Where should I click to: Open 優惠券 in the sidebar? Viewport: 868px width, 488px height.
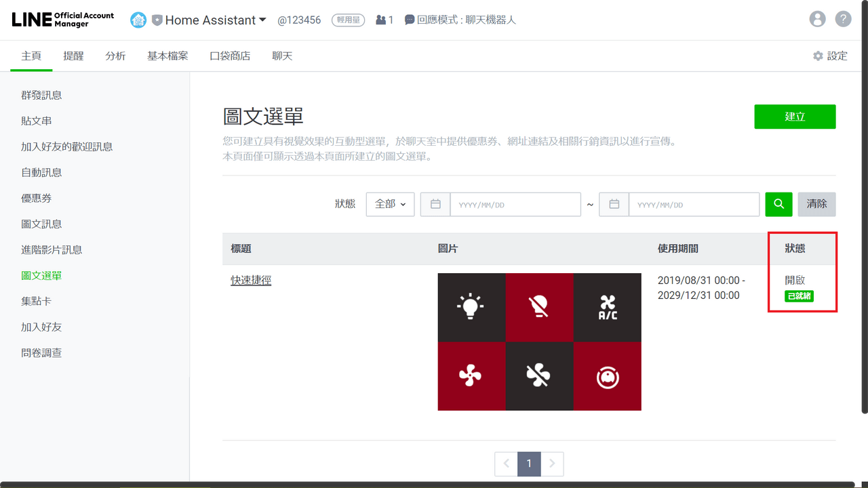click(37, 198)
